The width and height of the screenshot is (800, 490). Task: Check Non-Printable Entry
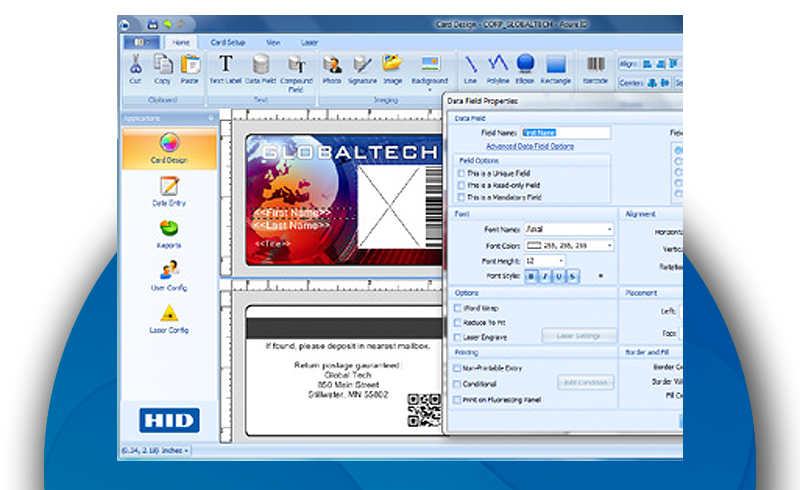point(457,368)
